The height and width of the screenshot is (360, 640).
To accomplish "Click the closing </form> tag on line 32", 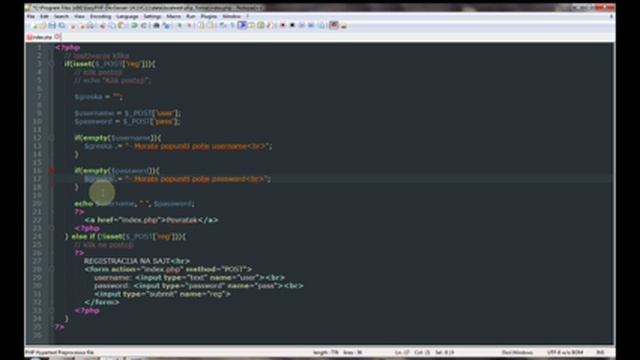I will pos(102,302).
